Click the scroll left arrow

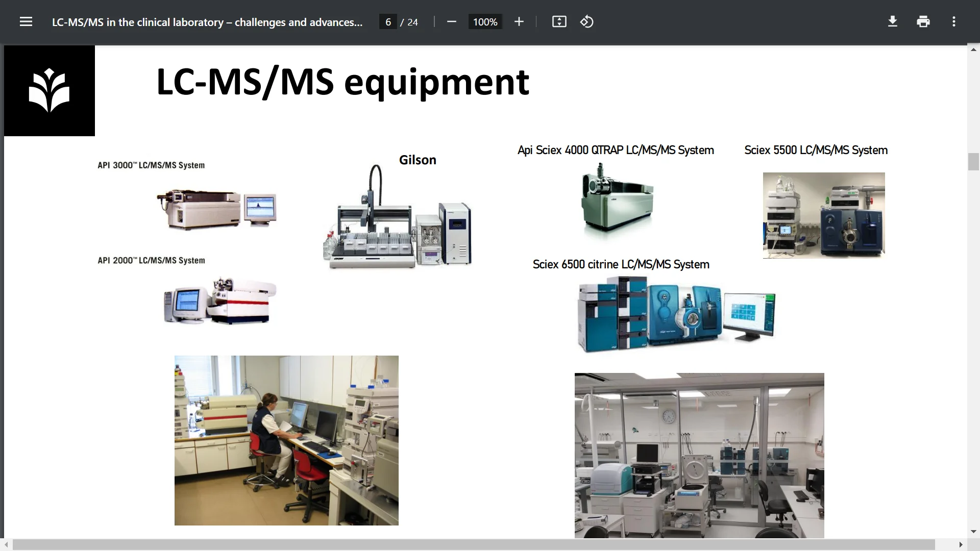click(6, 545)
